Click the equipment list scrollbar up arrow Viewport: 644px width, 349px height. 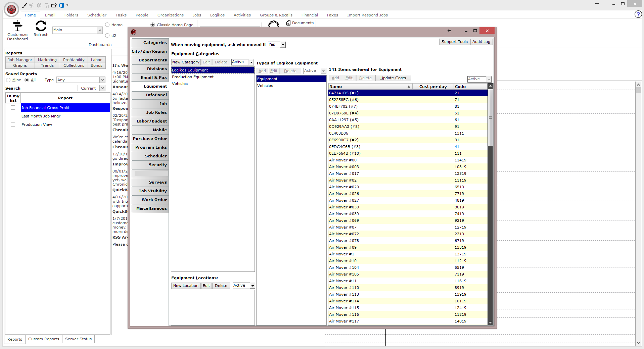click(490, 86)
